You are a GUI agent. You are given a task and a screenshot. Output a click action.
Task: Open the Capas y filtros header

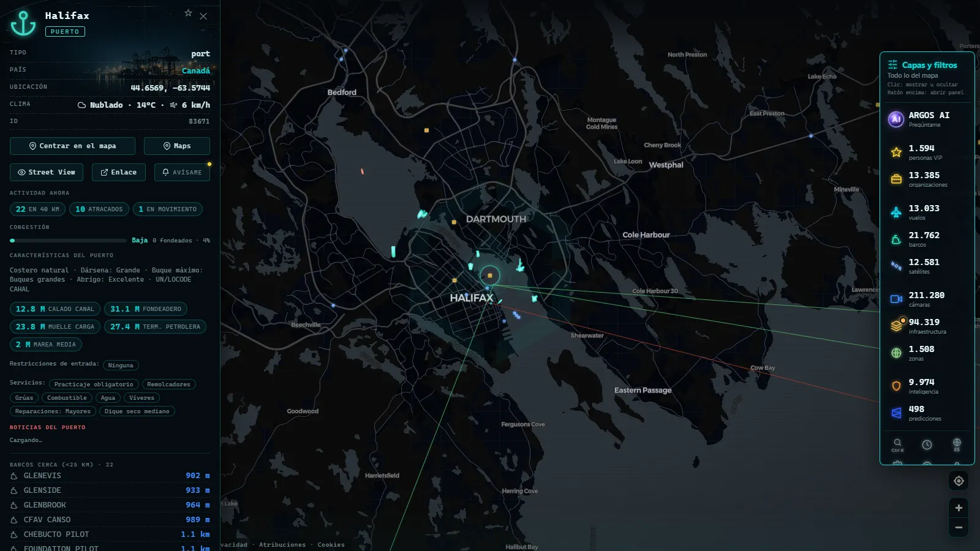[923, 65]
